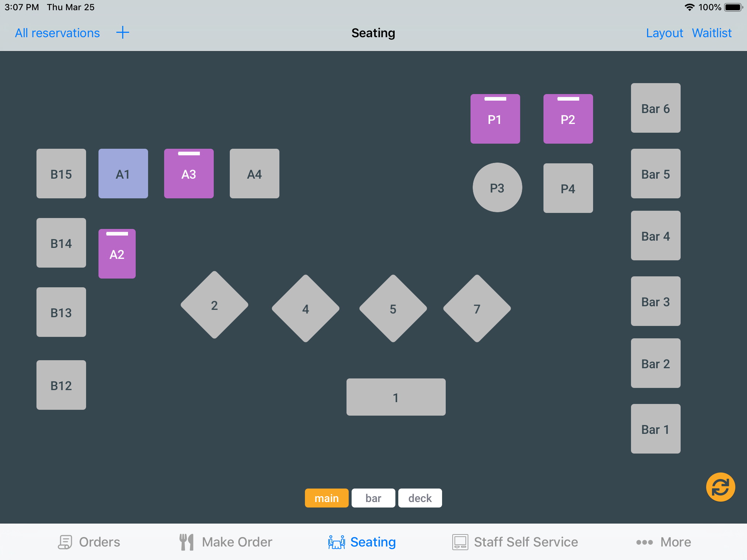Select diamond-shaped table number 4
Image resolution: width=747 pixels, height=560 pixels.
click(x=305, y=308)
